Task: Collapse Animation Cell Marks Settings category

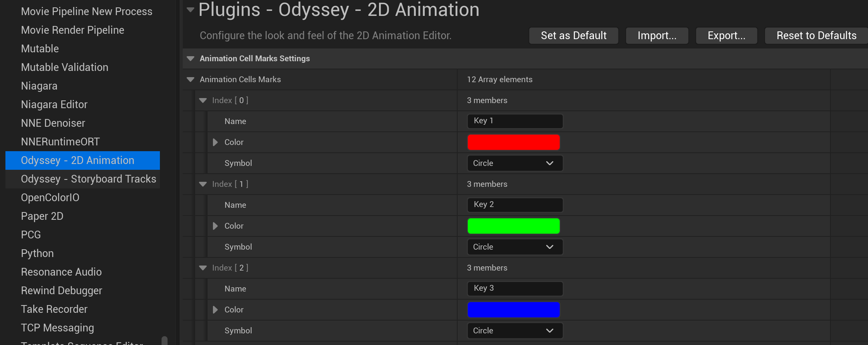Action: tap(190, 59)
